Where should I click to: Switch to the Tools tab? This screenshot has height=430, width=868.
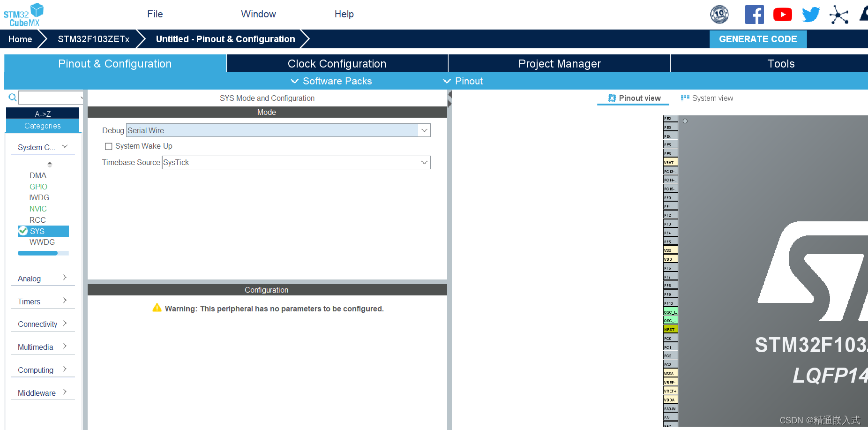pyautogui.click(x=770, y=63)
